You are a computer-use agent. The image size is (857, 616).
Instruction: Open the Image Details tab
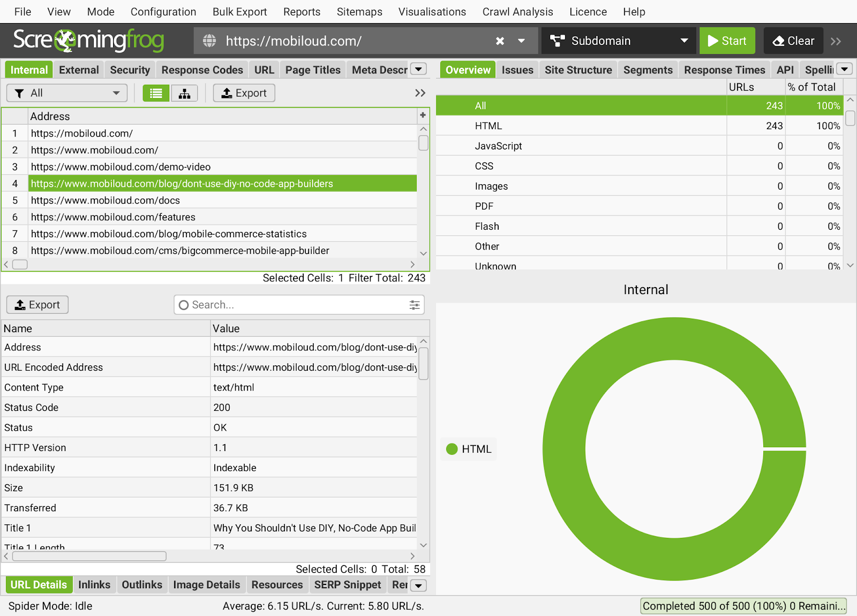207,585
